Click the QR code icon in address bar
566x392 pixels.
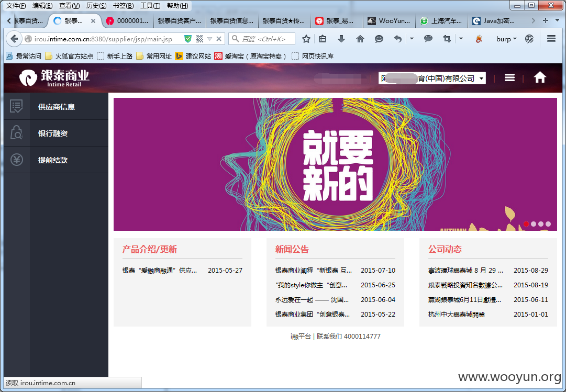pyautogui.click(x=199, y=39)
